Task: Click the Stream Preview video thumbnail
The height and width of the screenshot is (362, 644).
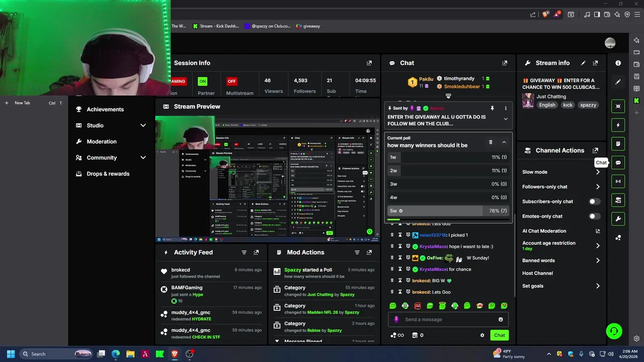Action: coord(267,179)
